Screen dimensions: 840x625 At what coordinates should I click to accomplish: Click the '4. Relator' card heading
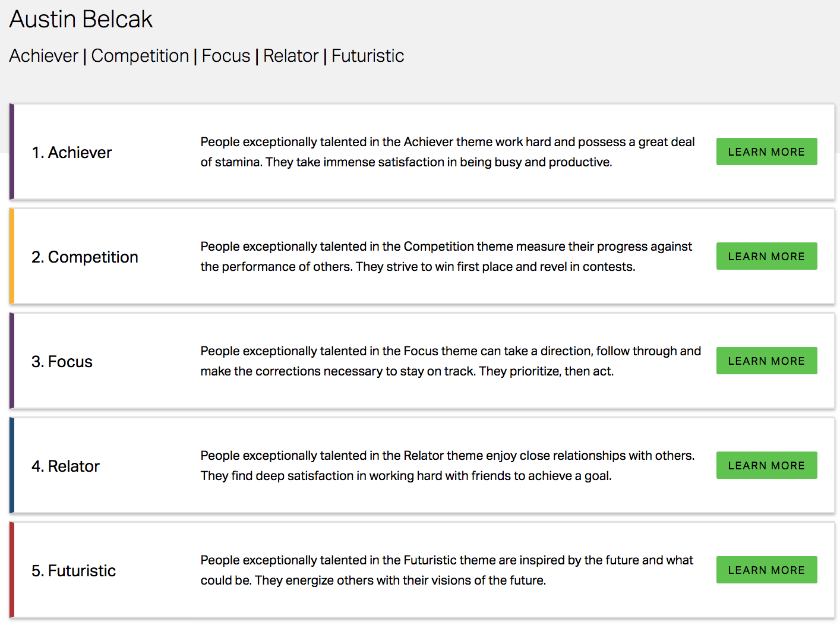[65, 466]
